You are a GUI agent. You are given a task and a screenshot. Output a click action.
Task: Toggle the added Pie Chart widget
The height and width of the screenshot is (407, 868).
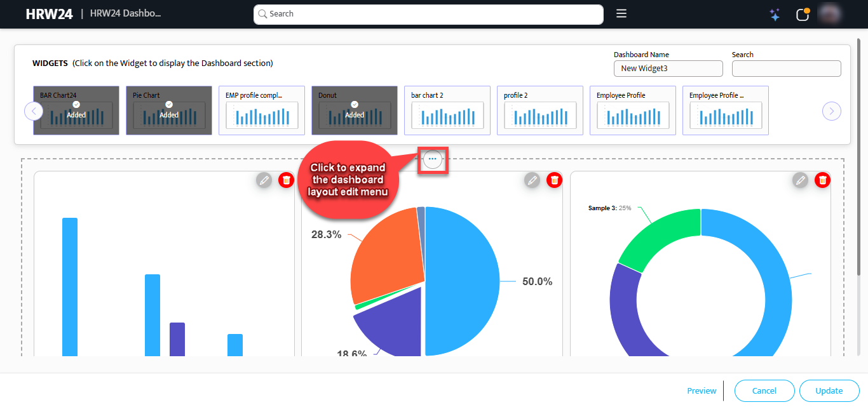click(x=169, y=110)
